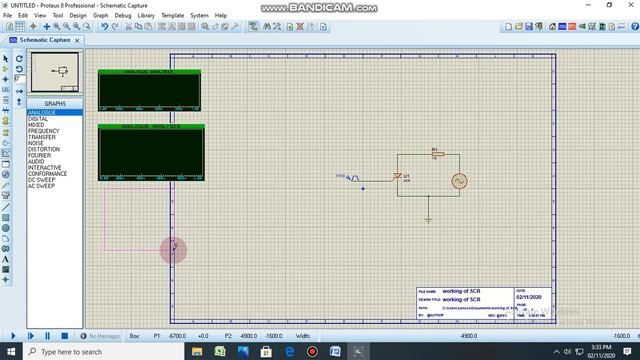The width and height of the screenshot is (640, 360).
Task: Pause the simulation
Action: [x=47, y=336]
